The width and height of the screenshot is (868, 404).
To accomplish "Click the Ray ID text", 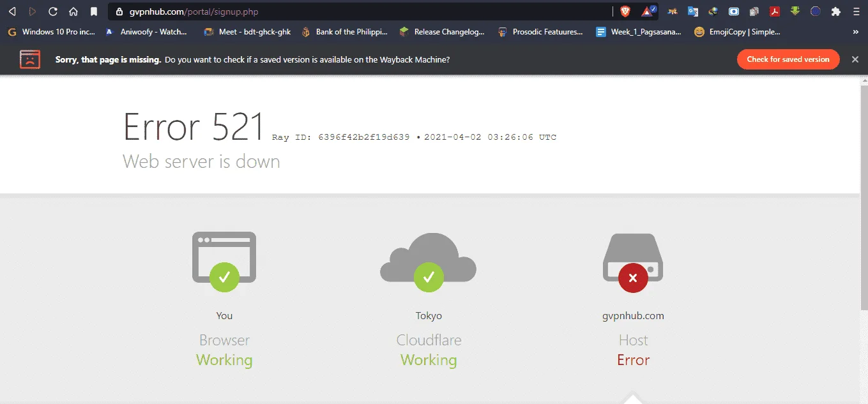I will (341, 137).
